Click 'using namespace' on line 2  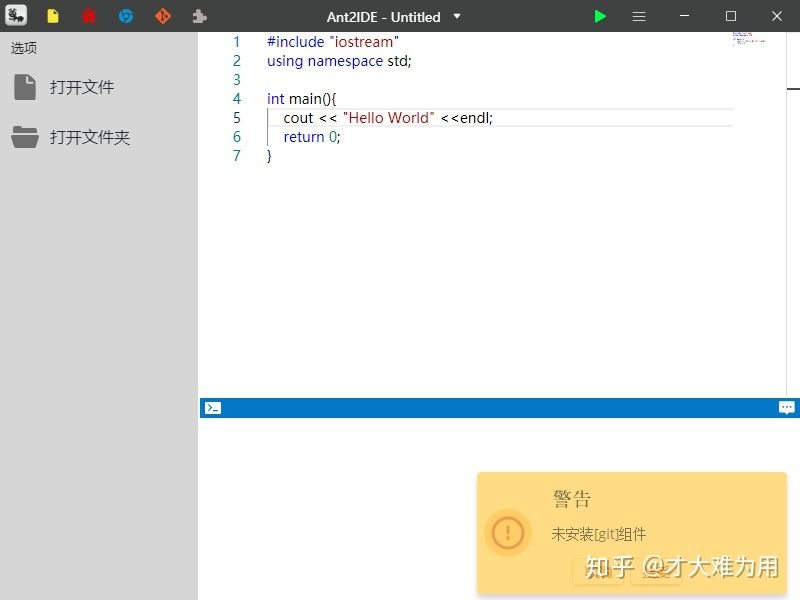pyautogui.click(x=324, y=61)
